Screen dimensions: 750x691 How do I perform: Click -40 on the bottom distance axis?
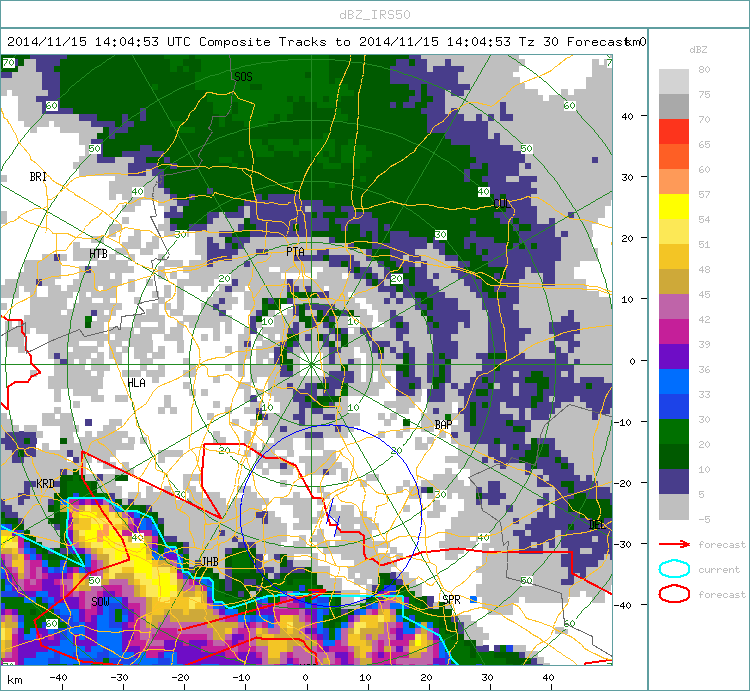[58, 678]
